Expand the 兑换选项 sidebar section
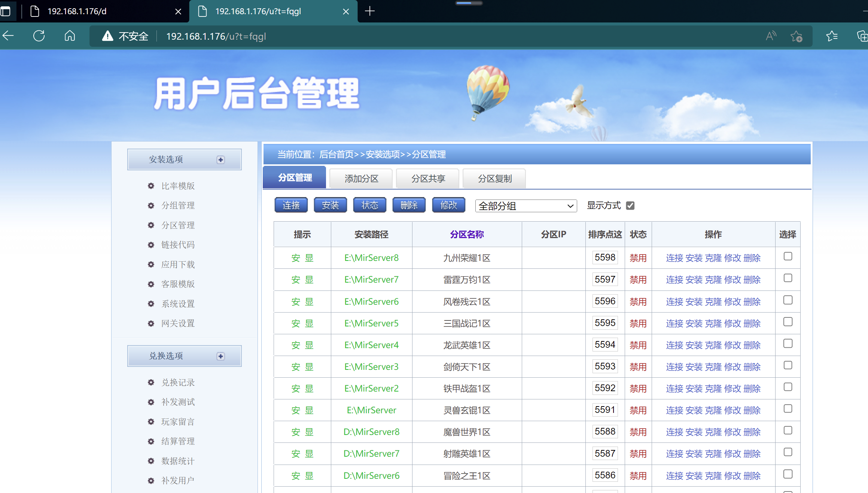The height and width of the screenshot is (493, 868). (x=220, y=356)
